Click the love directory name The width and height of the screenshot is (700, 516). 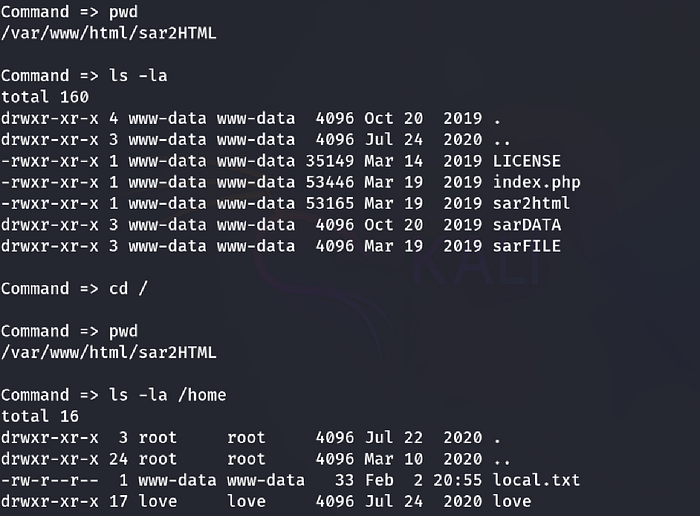[512, 501]
